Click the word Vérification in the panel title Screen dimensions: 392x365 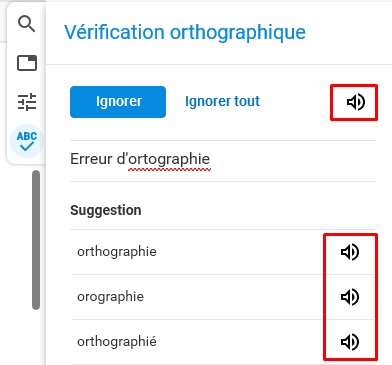[114, 32]
